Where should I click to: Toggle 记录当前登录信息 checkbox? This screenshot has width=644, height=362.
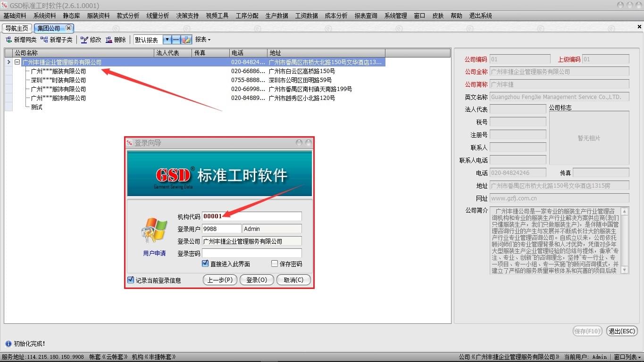pyautogui.click(x=131, y=280)
